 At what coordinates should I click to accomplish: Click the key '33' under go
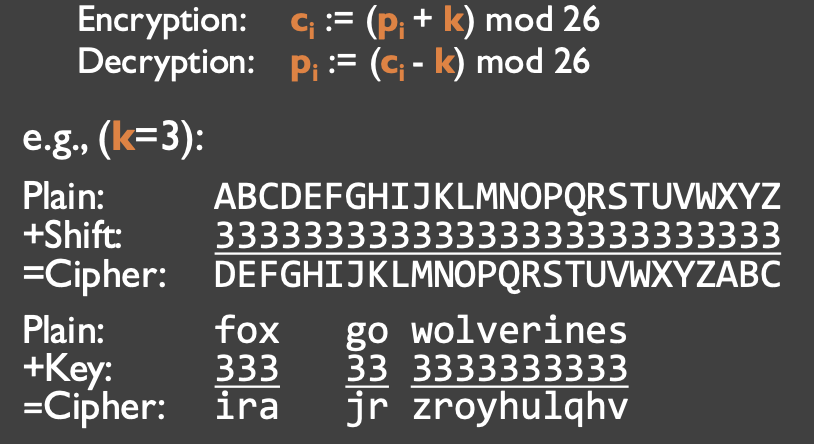pos(367,369)
